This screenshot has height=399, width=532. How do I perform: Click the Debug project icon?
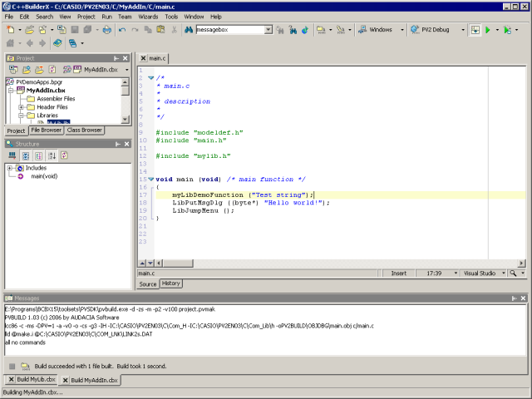[507, 30]
